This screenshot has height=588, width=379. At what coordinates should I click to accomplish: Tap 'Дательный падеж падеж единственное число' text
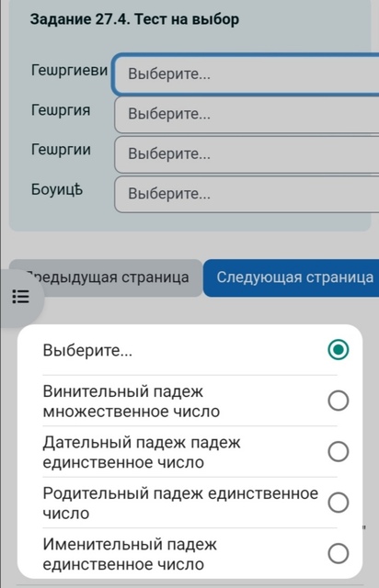[x=142, y=452]
